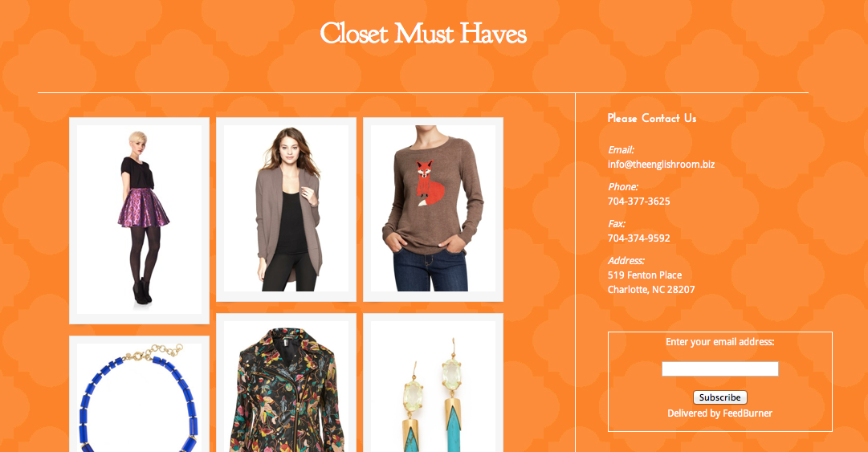Viewport: 868px width, 452px height.
Task: Click the Charlotte, NC 28207 text
Action: click(x=651, y=289)
